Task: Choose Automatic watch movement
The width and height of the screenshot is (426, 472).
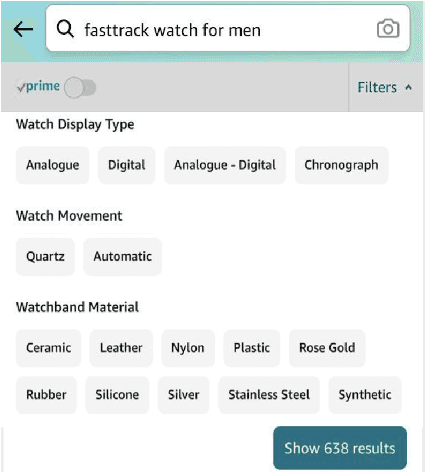Action: pos(123,257)
